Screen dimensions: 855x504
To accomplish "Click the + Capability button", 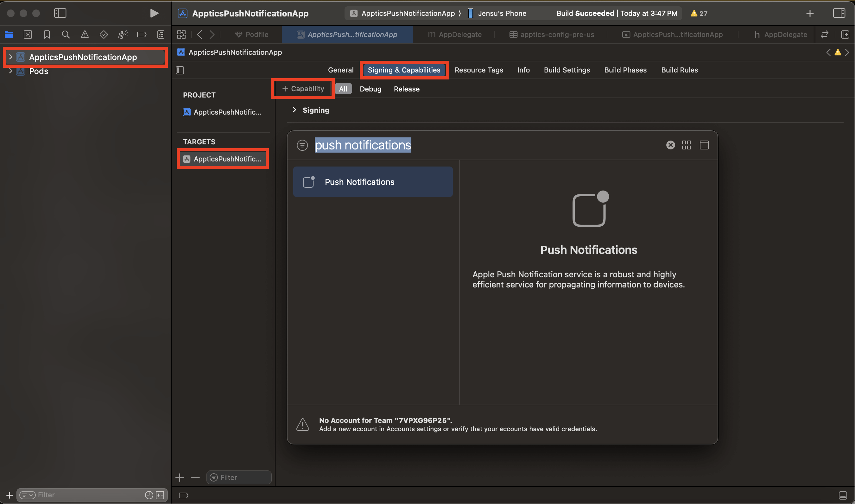I will (303, 89).
